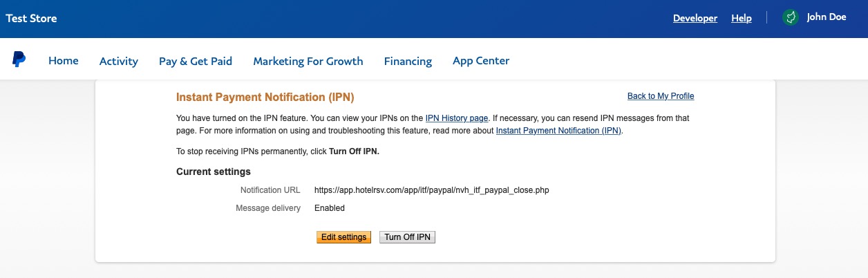Click the Enabled message delivery status
This screenshot has width=868, height=278.
point(330,208)
